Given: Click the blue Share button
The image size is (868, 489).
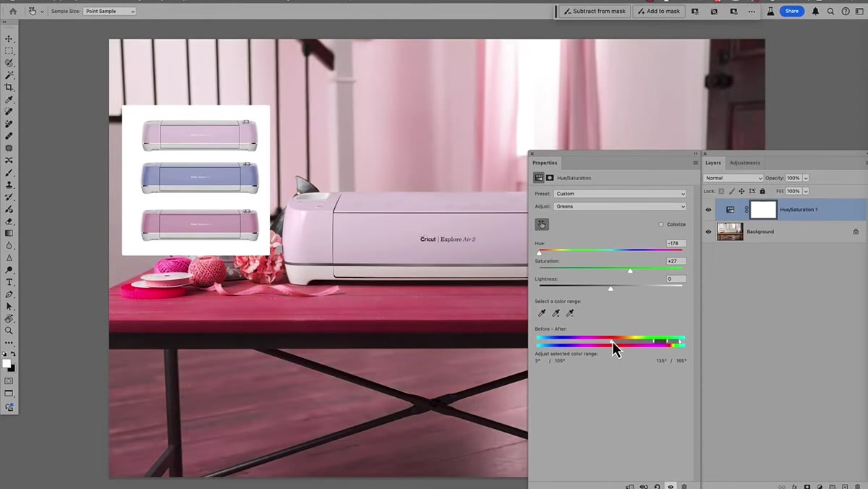Looking at the screenshot, I should click(x=792, y=12).
